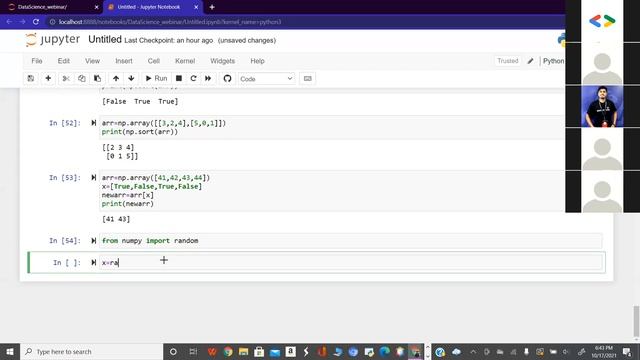Run the current cell
This screenshot has height=360, width=640.
(x=156, y=78)
